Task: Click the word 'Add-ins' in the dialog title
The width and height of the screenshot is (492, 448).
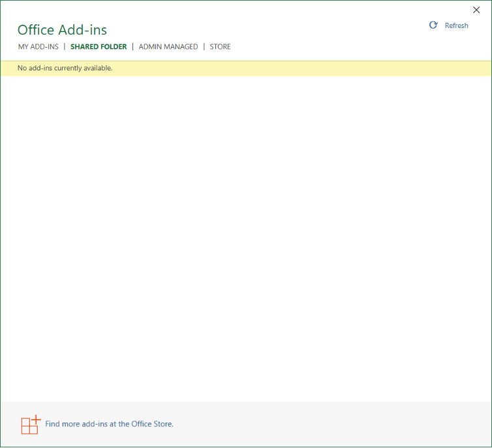Action: [82, 30]
